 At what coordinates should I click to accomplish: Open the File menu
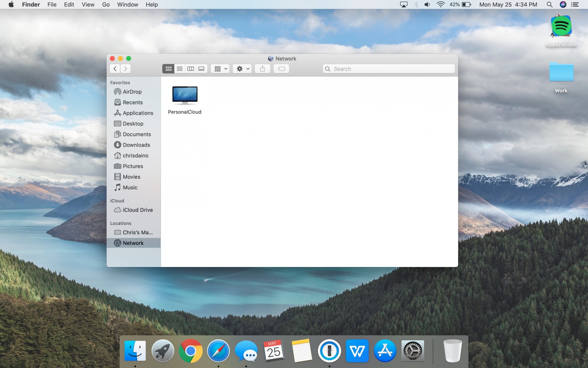(52, 4)
